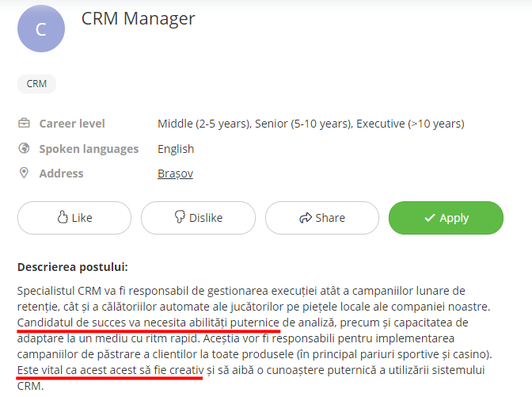
Task: Click the globe Spoken languages icon
Action: coord(24,148)
